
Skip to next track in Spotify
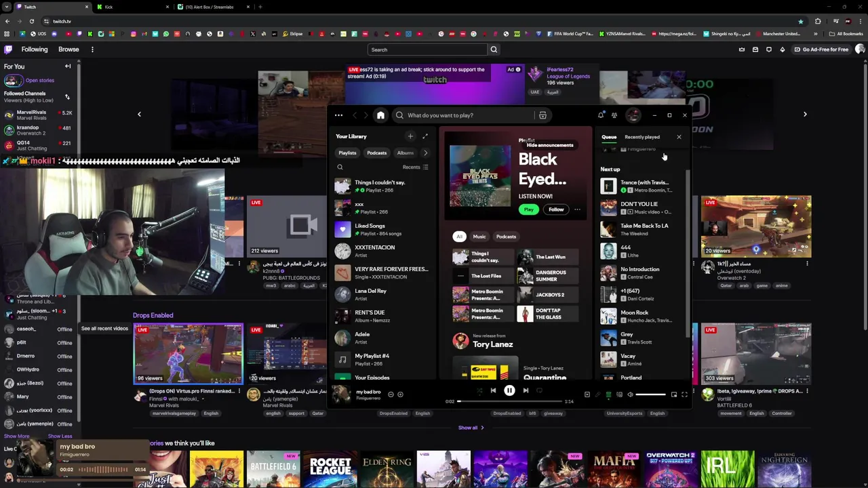(x=526, y=390)
